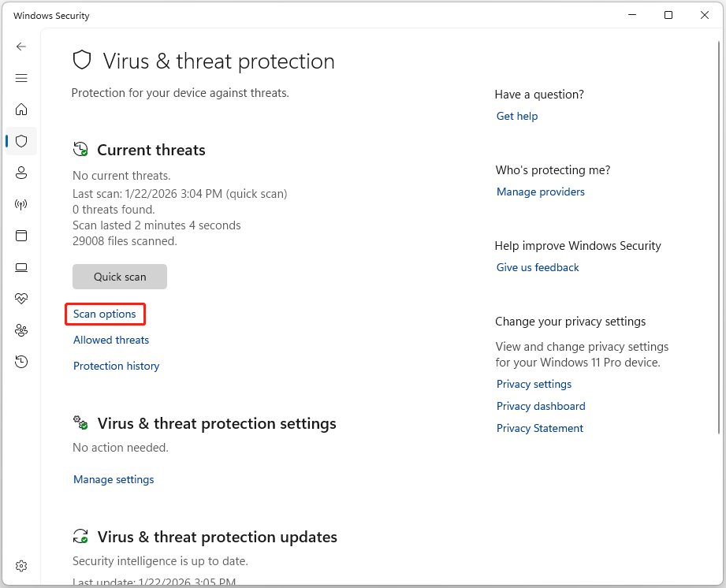Open Scan options

105,314
